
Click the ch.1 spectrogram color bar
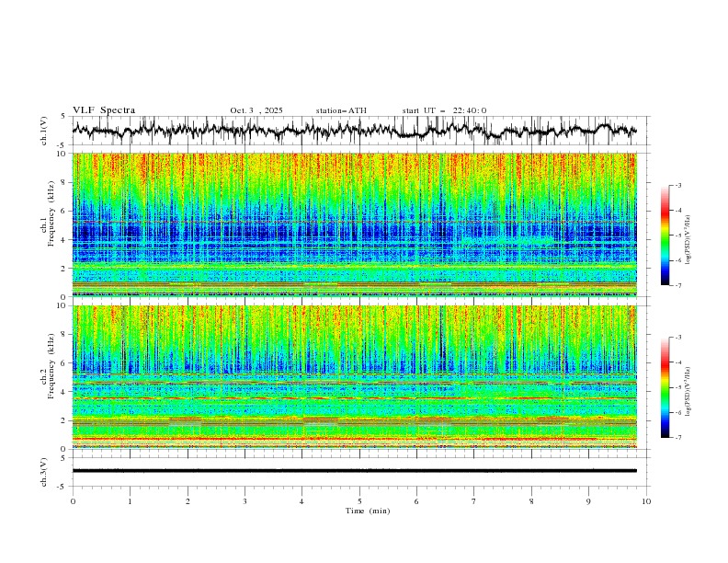pos(665,236)
